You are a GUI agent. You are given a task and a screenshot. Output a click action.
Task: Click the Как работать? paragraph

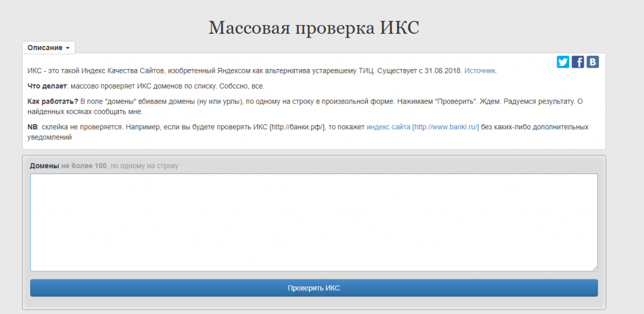305,107
